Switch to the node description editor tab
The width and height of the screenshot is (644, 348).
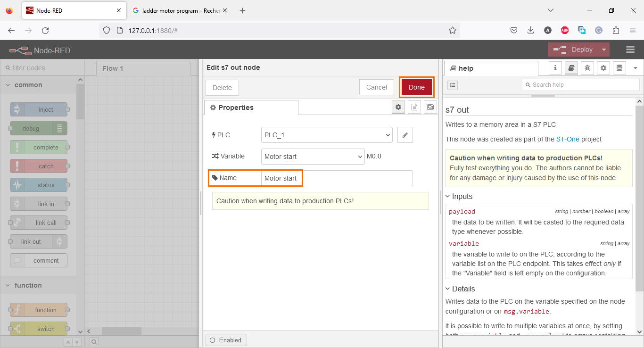click(x=414, y=107)
